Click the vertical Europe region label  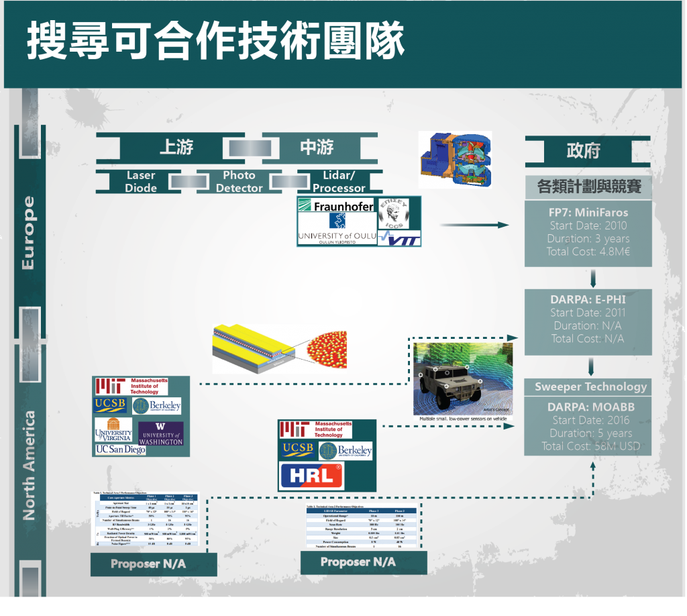(28, 233)
